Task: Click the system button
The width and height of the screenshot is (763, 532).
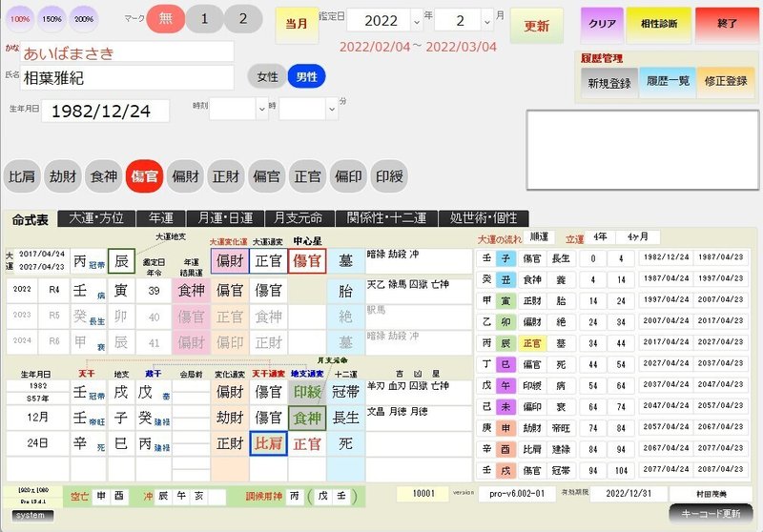Action: 32,516
